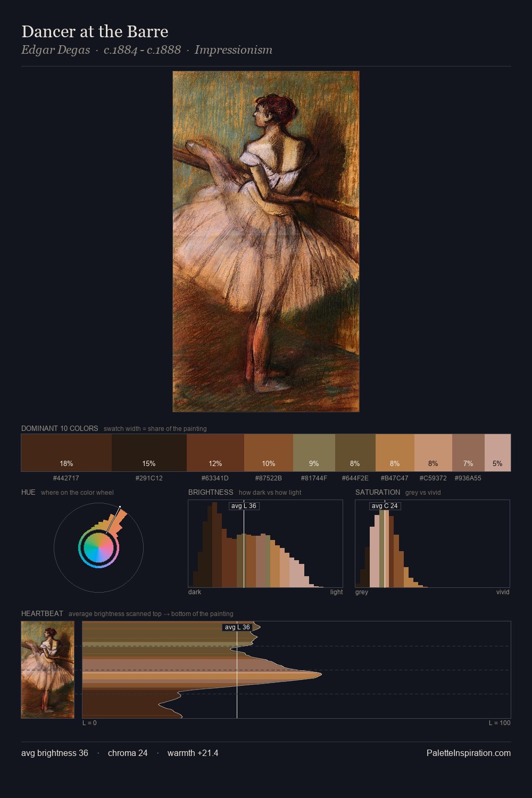This screenshot has height=798, width=532.
Task: Open the main Dancer at the Barre painting
Action: (x=266, y=242)
